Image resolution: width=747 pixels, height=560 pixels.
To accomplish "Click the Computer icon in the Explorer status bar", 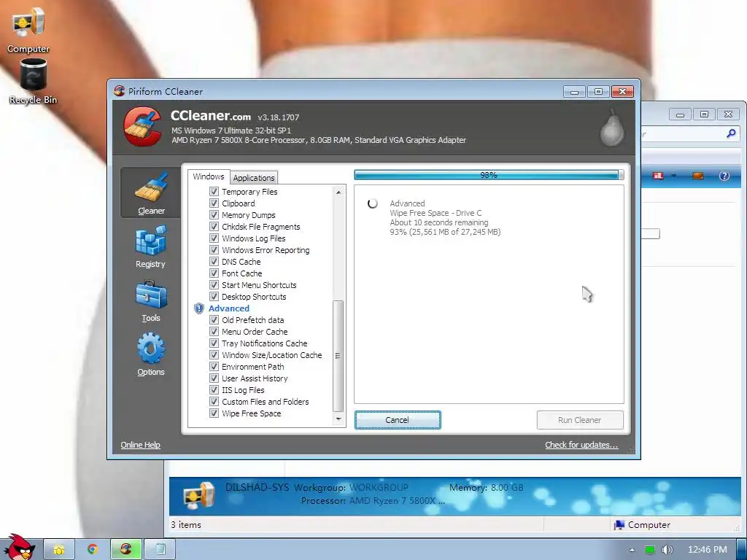I will pyautogui.click(x=619, y=525).
